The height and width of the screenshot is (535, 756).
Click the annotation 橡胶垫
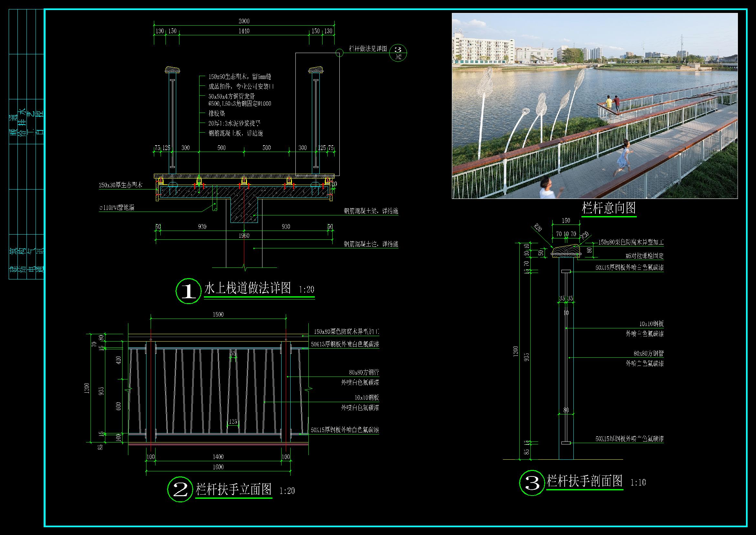tap(217, 113)
